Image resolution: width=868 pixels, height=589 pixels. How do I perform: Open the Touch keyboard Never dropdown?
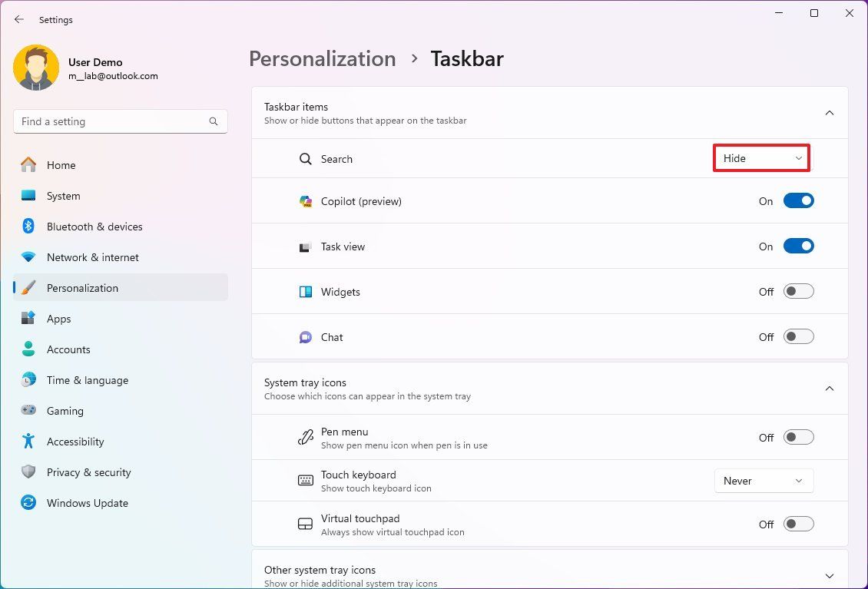click(x=764, y=480)
